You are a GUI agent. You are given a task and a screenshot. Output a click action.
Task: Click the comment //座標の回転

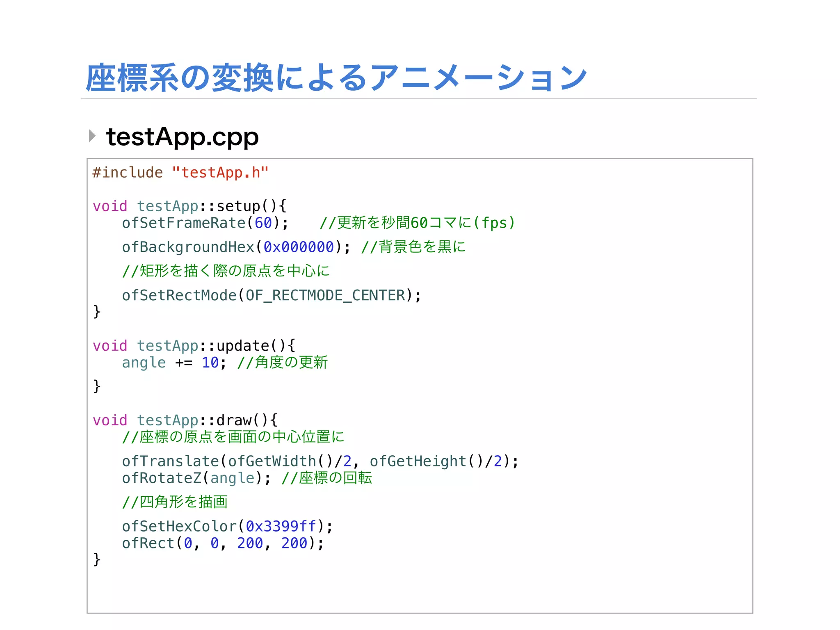(x=327, y=478)
